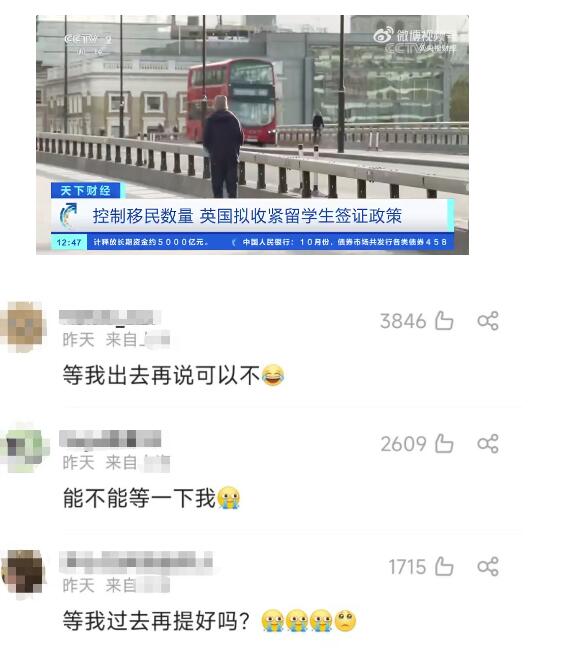Click the 1715 like count

pyautogui.click(x=407, y=567)
